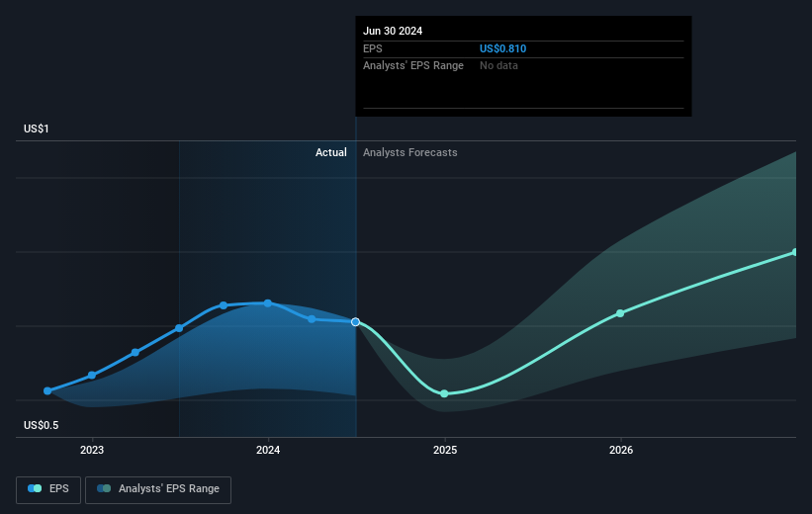Click the Analysts' EPS Range legend swatch
The width and height of the screenshot is (812, 514).
[104, 488]
